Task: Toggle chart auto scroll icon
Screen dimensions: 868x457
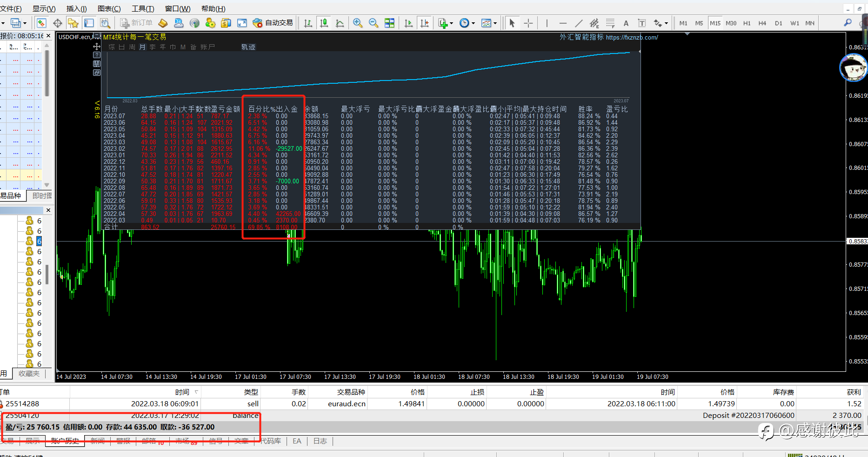Action: pyautogui.click(x=408, y=23)
